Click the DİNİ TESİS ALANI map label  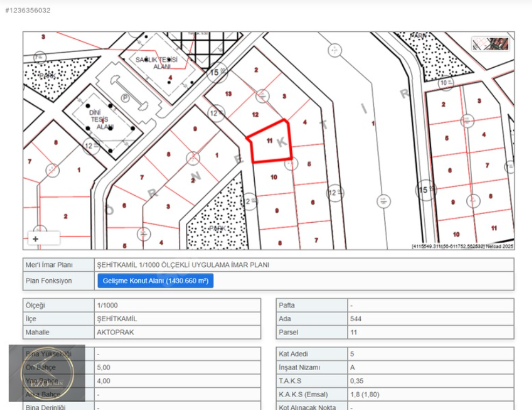coord(101,119)
